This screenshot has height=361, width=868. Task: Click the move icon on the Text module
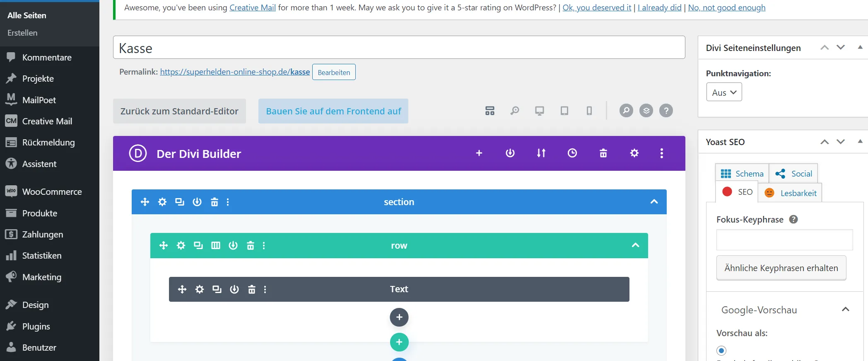coord(182,289)
